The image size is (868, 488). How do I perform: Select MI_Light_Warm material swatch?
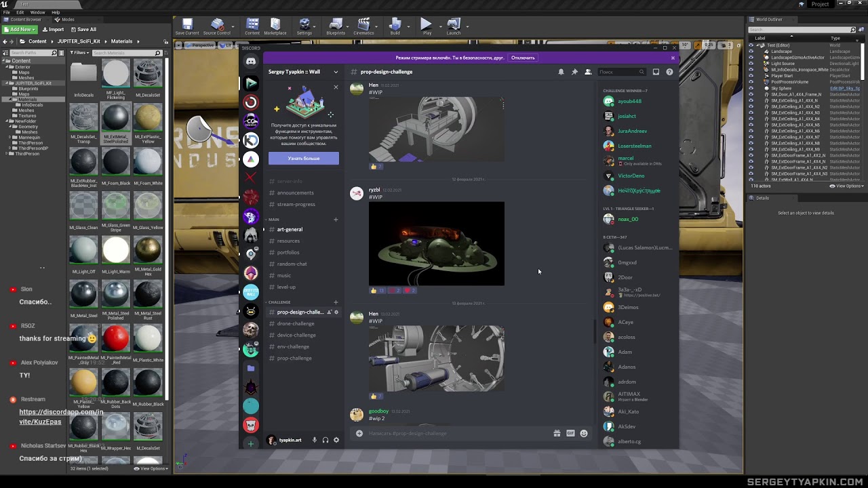[x=116, y=250]
